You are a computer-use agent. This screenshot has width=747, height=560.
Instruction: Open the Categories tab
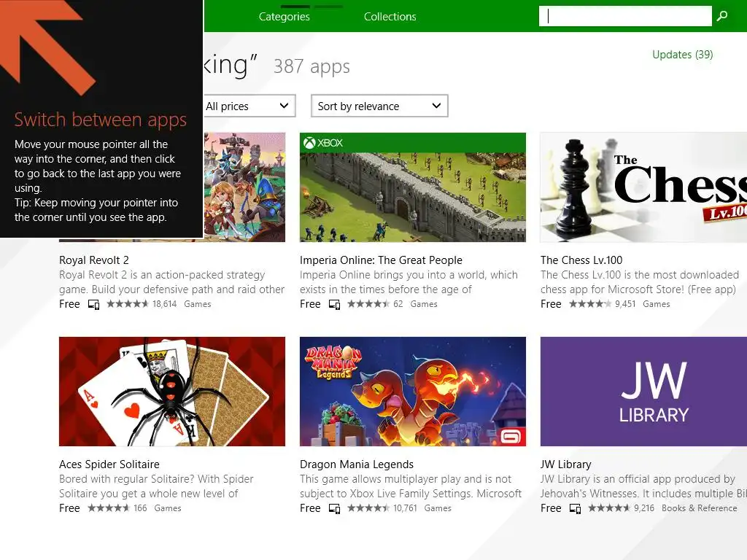(284, 17)
